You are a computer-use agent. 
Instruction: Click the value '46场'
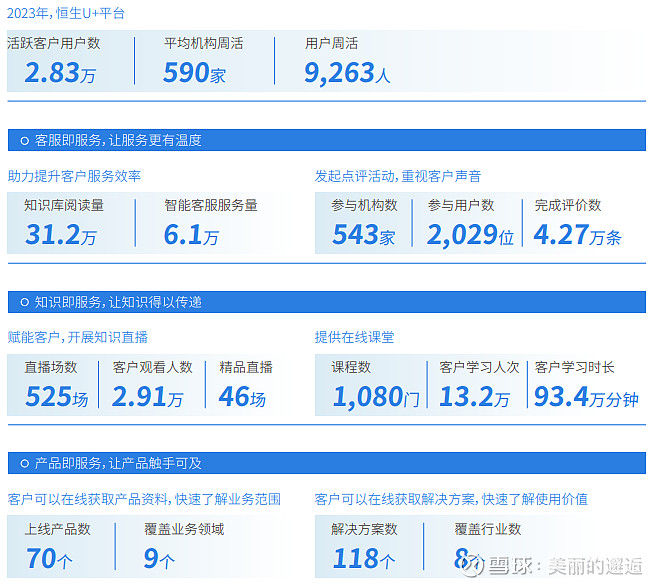[x=242, y=396]
